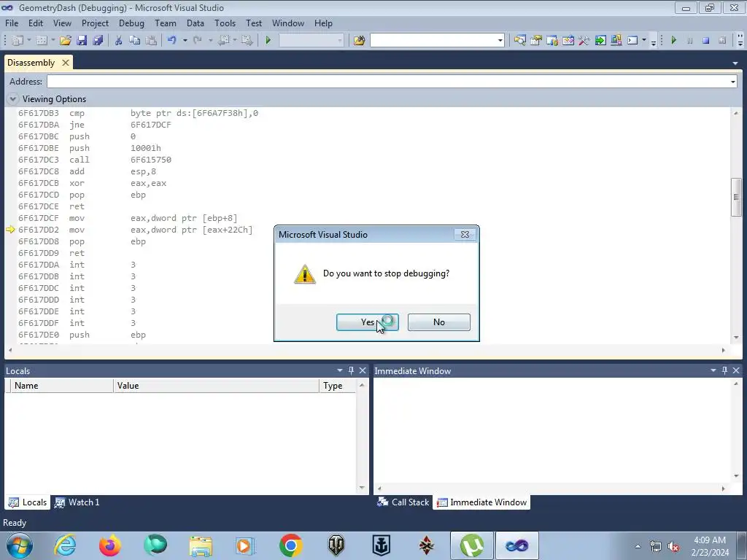
Task: Click the Break All pause icon
Action: (690, 41)
